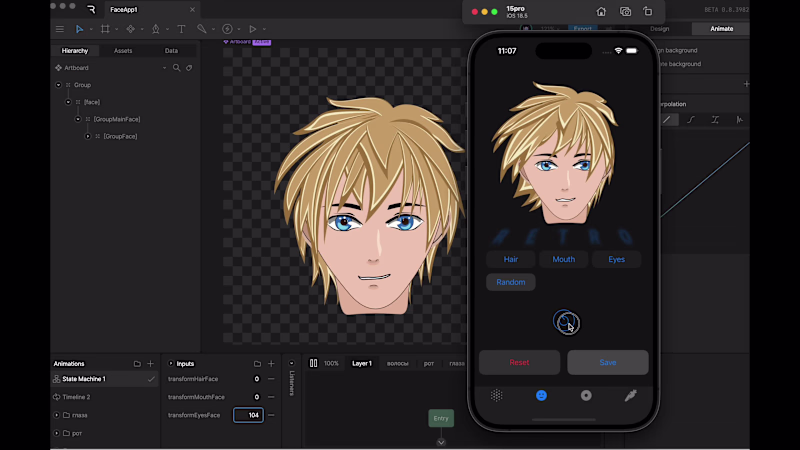Select the [GroupMainFace] tree row
The image size is (800, 450).
[117, 119]
